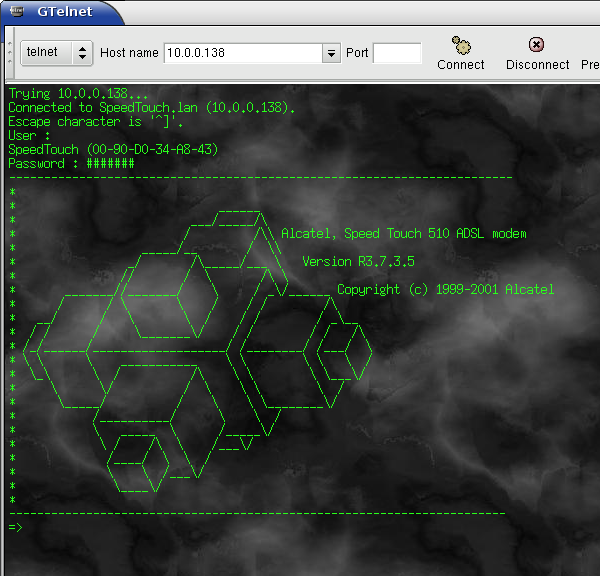Screen dimensions: 600x576
Task: Click the 'Host name' label
Action: (129, 53)
